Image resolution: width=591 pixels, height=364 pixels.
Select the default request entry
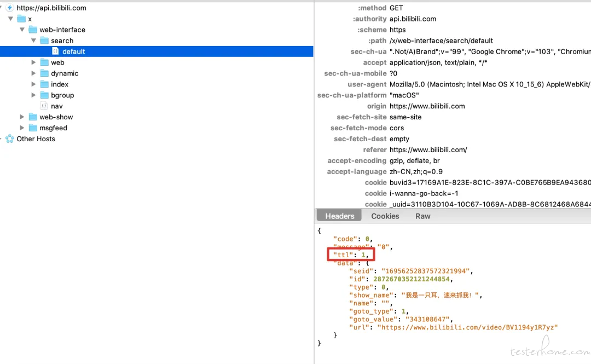[x=157, y=51]
